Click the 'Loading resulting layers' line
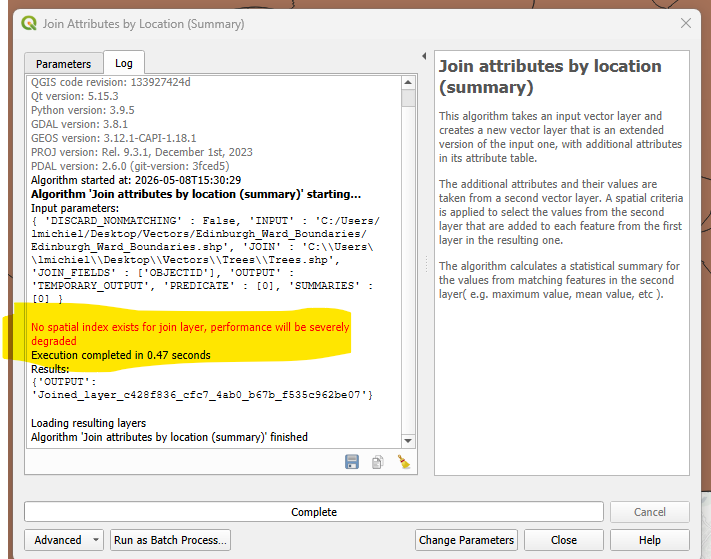This screenshot has width=711, height=559. coord(88,423)
